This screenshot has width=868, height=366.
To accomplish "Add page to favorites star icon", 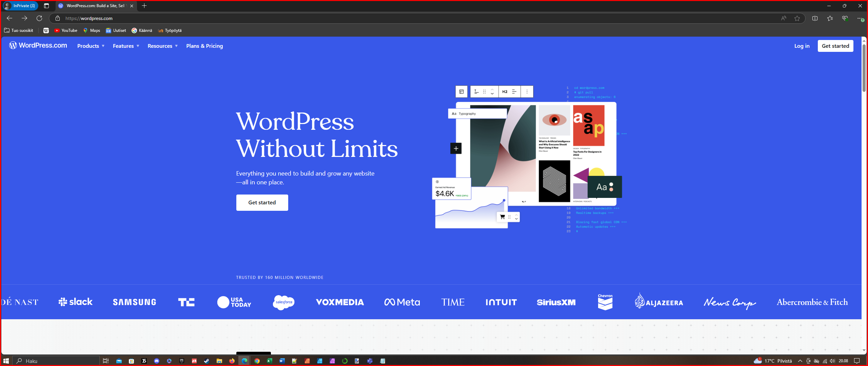I will [797, 18].
